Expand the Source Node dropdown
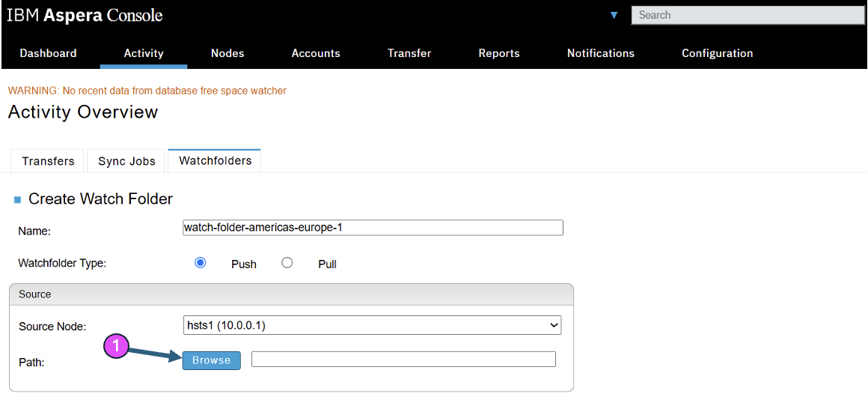The height and width of the screenshot is (394, 868). (372, 326)
